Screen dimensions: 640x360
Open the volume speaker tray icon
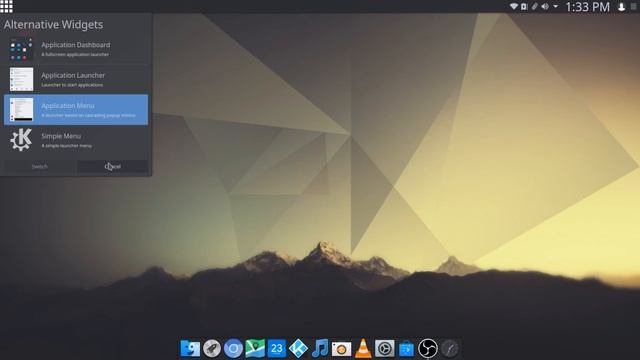click(545, 7)
